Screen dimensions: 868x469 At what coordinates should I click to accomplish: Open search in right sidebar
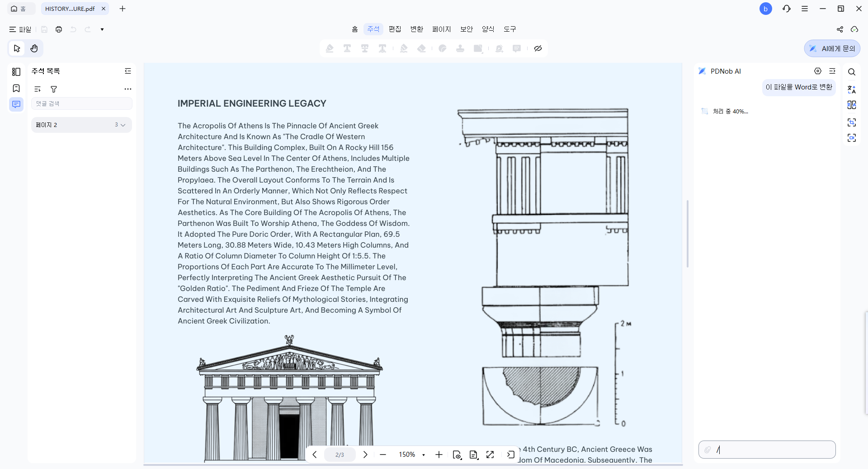click(x=852, y=72)
